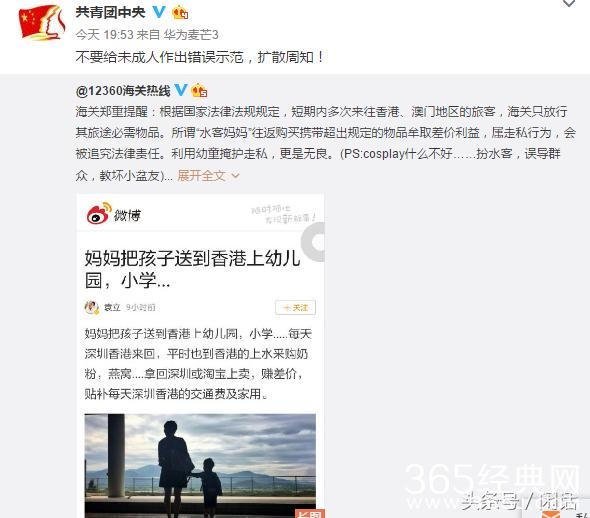Image resolution: width=590 pixels, height=518 pixels.
Task: Open the @12360海关热线 account link
Action: click(123, 91)
